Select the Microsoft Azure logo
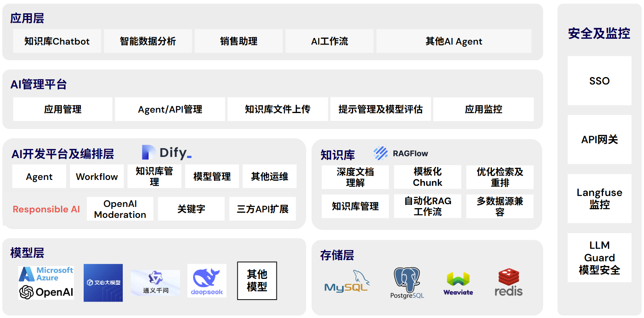 tap(46, 274)
